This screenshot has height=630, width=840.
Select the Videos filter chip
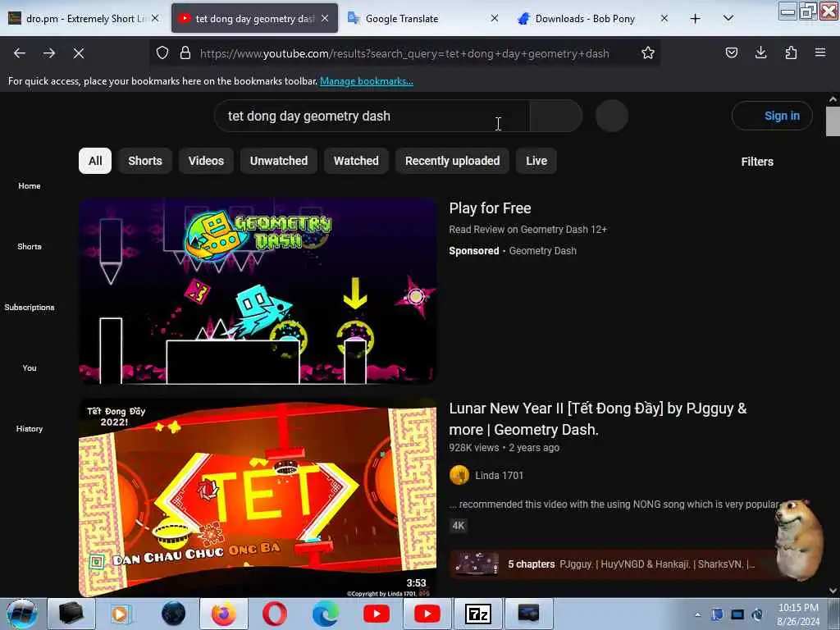click(x=206, y=161)
